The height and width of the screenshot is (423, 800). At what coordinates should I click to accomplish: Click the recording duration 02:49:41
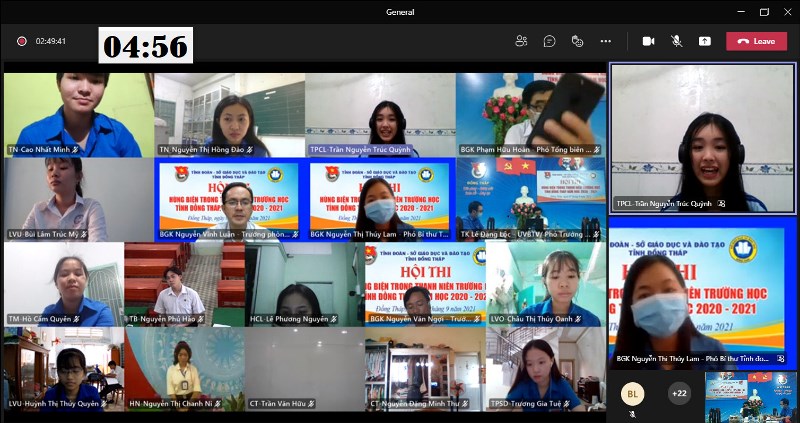point(50,41)
